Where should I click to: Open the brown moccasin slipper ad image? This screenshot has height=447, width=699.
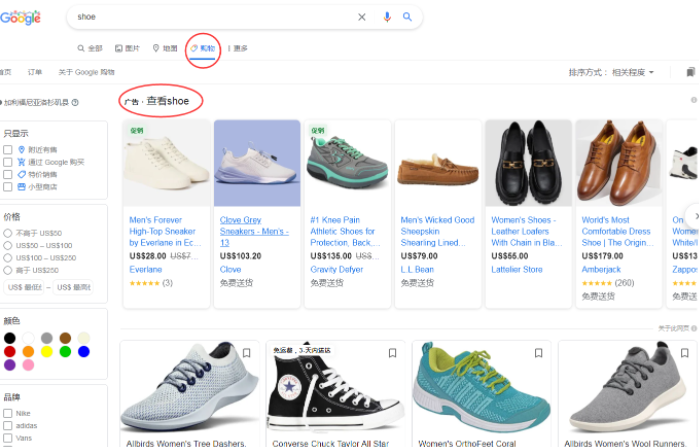(438, 163)
